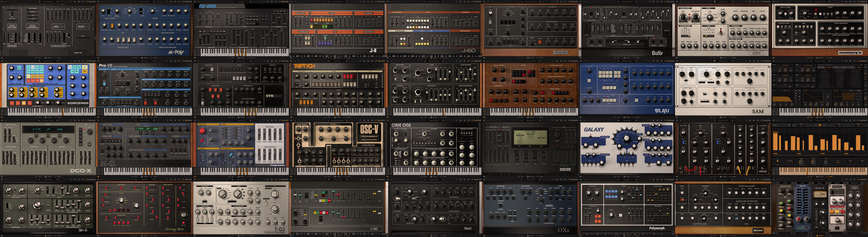Switch OSC 2 on in Minimod
868x237 pixels.
coord(682,200)
